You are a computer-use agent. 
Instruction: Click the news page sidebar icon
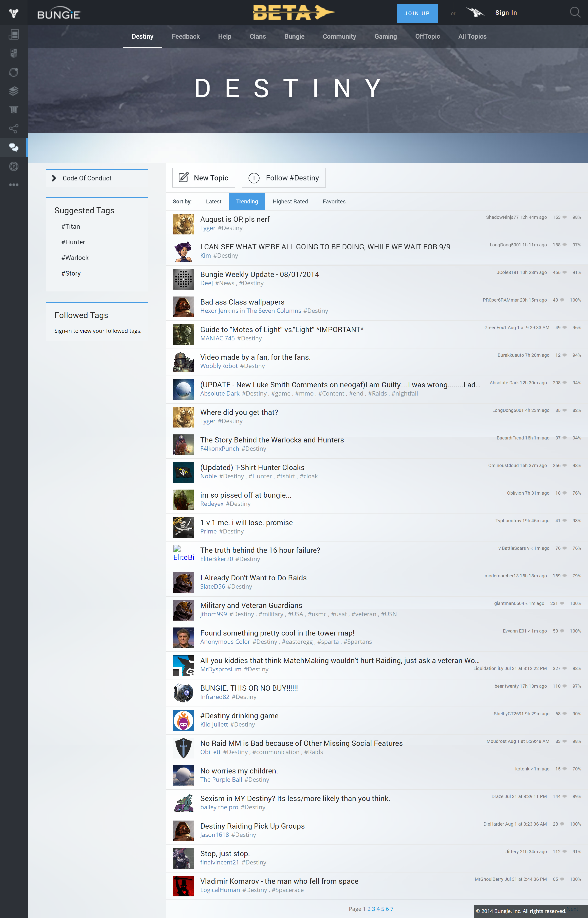pyautogui.click(x=14, y=35)
